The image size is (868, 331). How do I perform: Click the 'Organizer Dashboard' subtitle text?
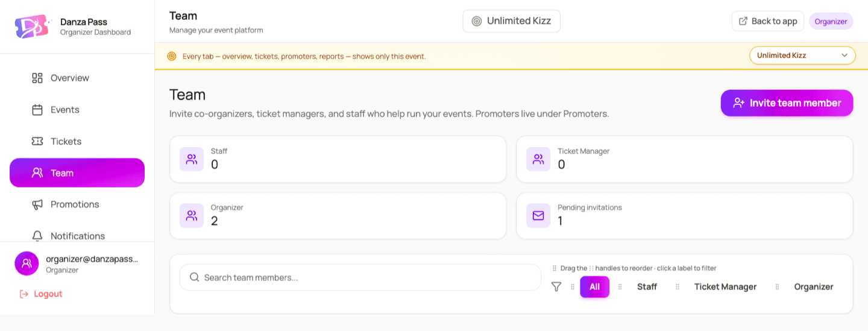pos(95,33)
